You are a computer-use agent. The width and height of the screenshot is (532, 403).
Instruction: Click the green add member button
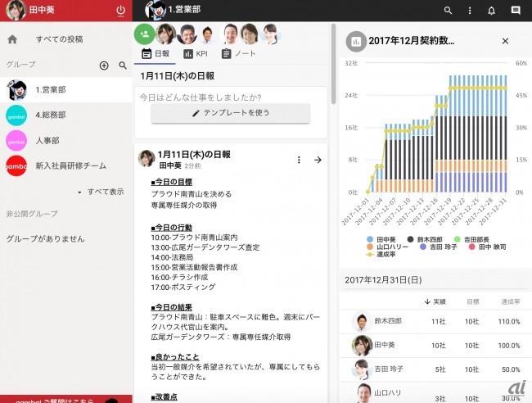(145, 34)
